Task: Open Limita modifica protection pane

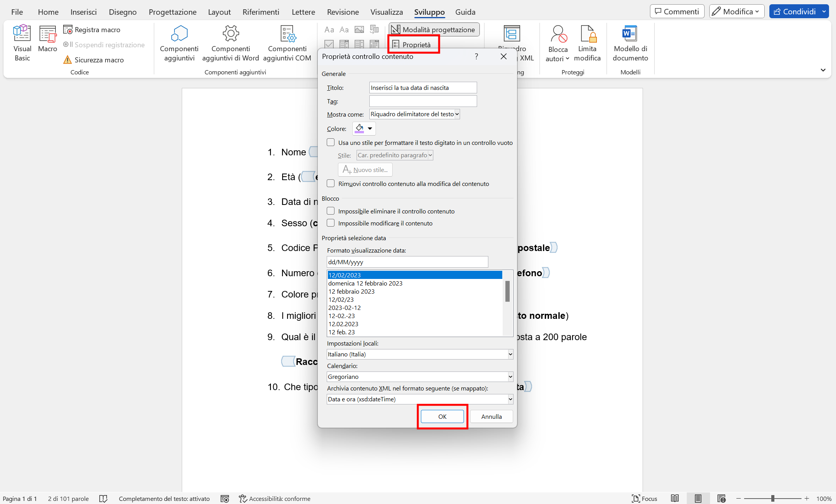Action: 587,43
